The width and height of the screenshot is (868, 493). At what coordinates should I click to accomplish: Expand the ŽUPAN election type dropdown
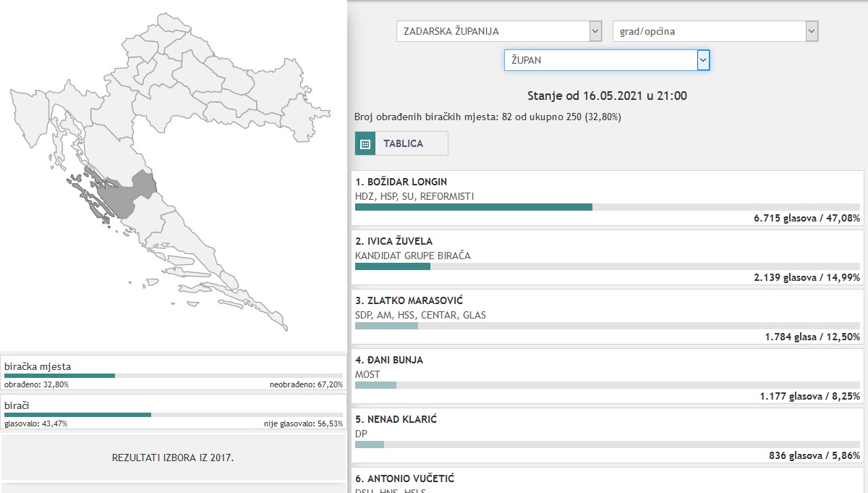[607, 60]
